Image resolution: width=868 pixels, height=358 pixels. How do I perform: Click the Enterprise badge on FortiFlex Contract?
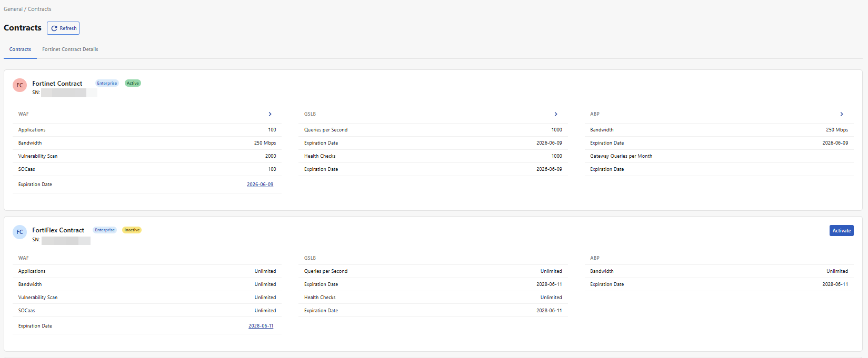(x=105, y=230)
